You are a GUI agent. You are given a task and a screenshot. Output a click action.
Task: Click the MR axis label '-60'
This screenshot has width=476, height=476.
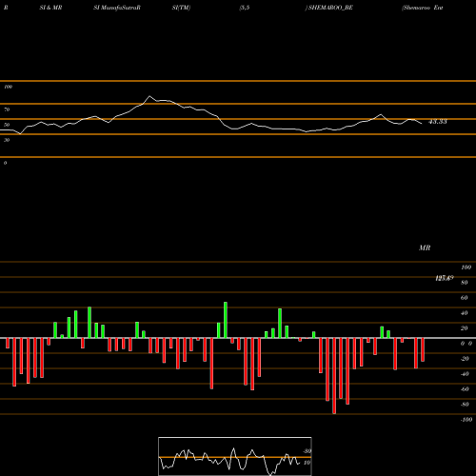[465, 389]
